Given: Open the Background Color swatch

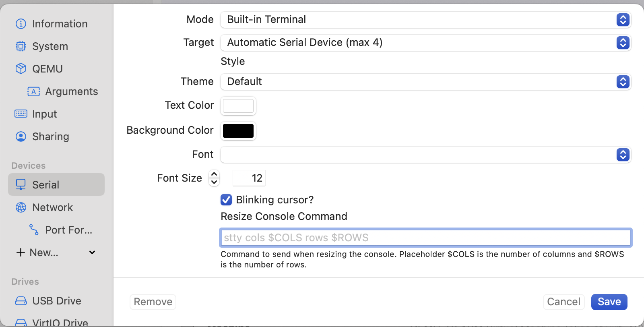Looking at the screenshot, I should pyautogui.click(x=238, y=131).
